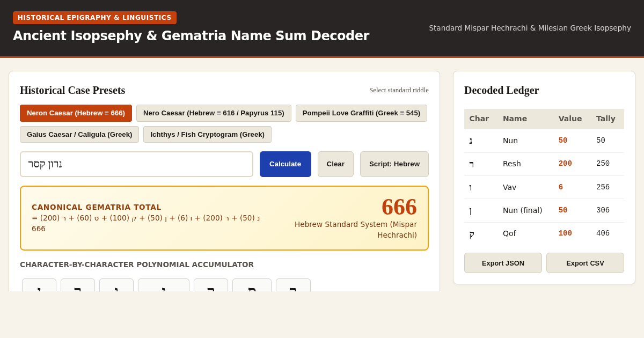Click the Hebrew name input field

click(136, 164)
